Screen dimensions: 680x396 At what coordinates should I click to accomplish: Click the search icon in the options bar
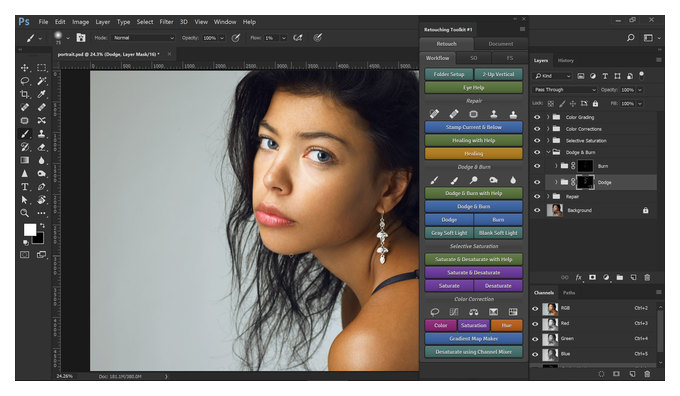coord(631,38)
